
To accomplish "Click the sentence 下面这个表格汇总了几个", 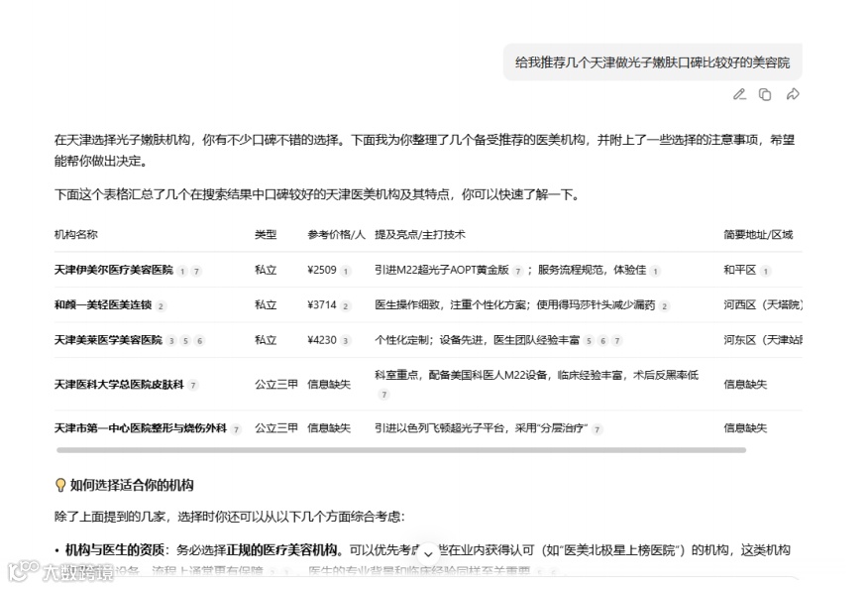I will click(317, 195).
